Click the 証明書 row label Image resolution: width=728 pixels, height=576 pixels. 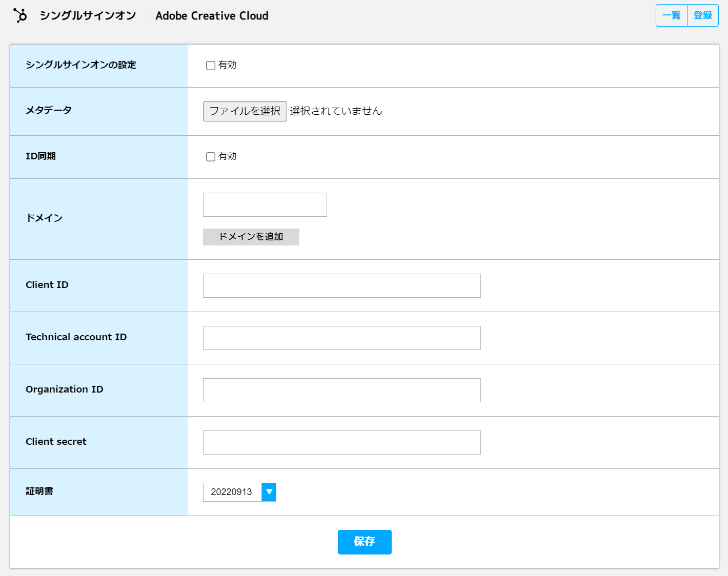(x=38, y=491)
